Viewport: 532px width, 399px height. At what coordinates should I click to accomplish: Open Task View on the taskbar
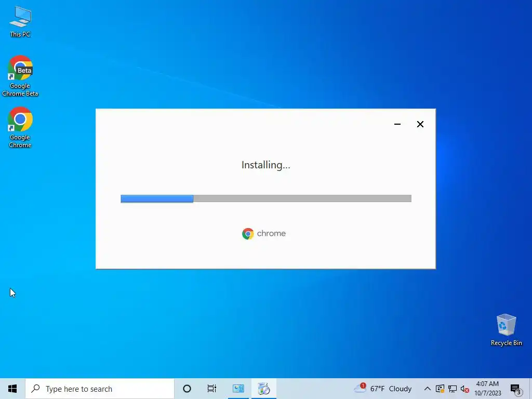(x=212, y=389)
